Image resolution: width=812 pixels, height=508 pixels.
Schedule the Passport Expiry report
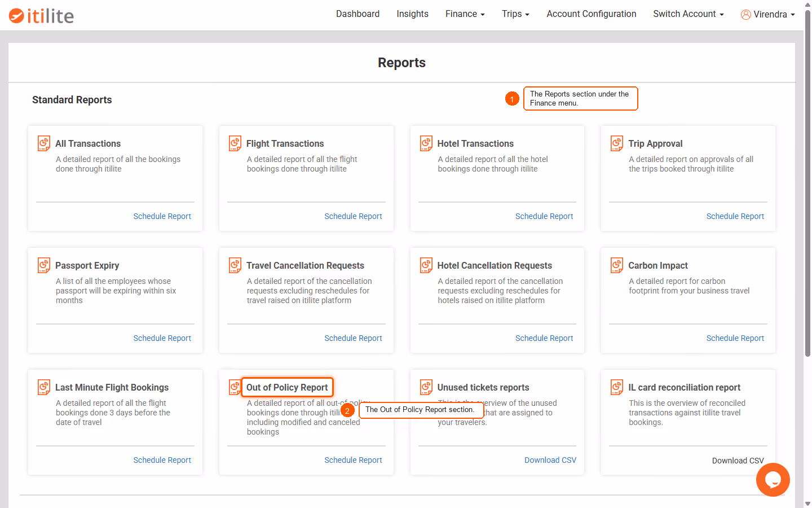click(162, 338)
